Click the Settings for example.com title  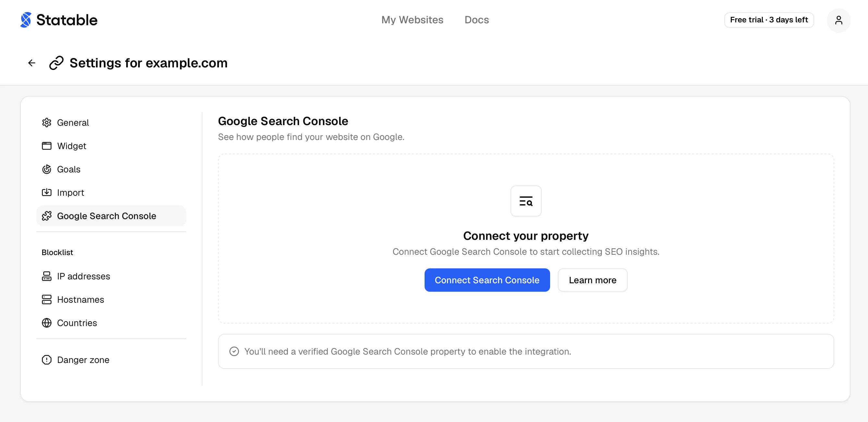tap(149, 63)
